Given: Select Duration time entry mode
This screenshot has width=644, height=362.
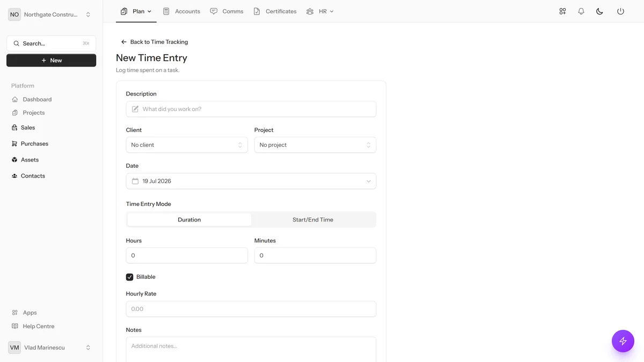Looking at the screenshot, I should (189, 220).
